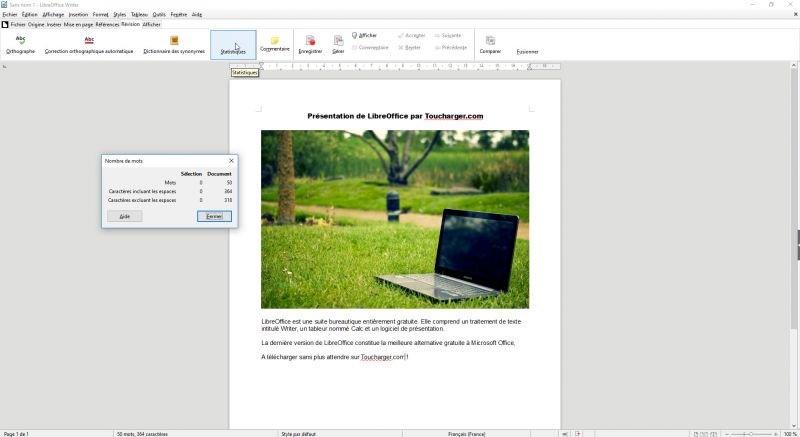Click Aide in Nombre de mots dialog
Viewport: 800px width, 437px height.
tap(124, 216)
